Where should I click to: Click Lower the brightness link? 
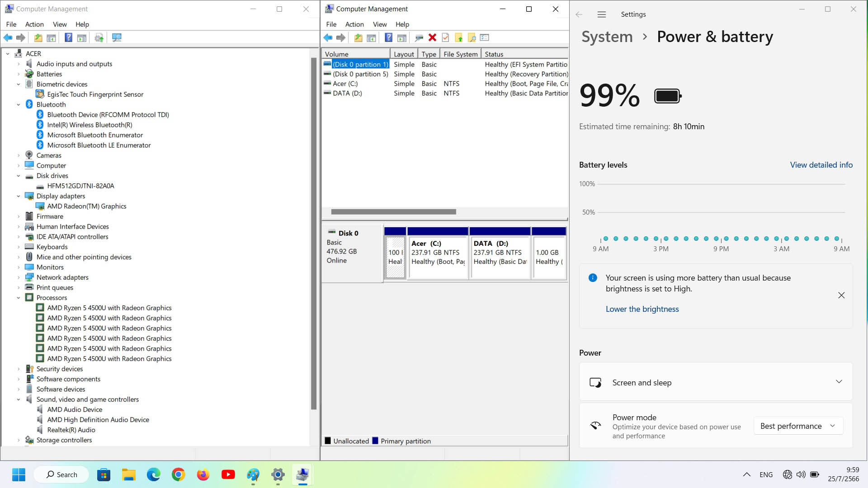click(x=642, y=309)
